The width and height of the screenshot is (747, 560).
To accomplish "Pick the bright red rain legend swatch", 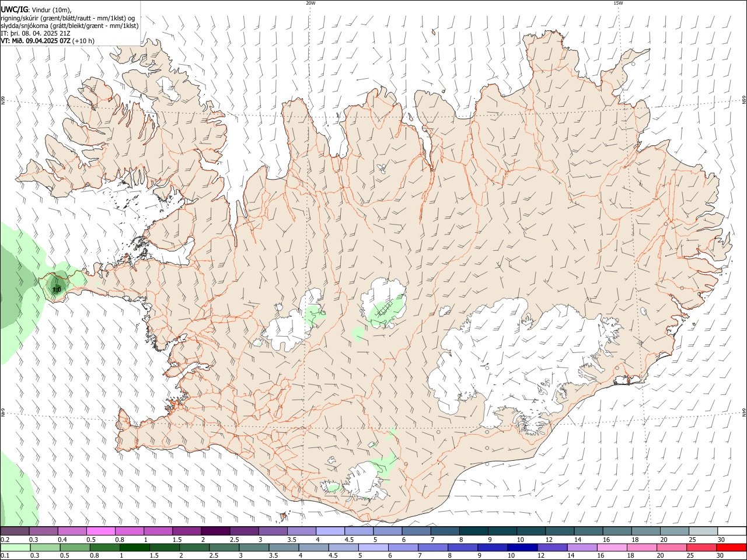I will coord(731,547).
